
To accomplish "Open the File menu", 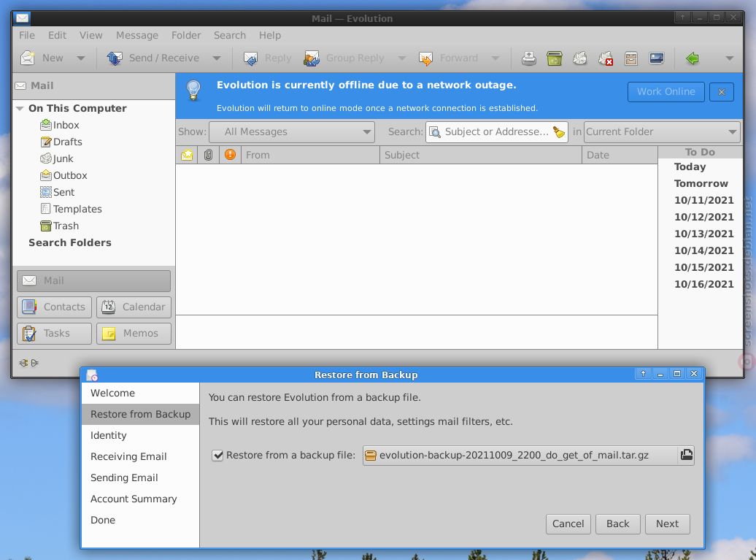I will pos(27,35).
